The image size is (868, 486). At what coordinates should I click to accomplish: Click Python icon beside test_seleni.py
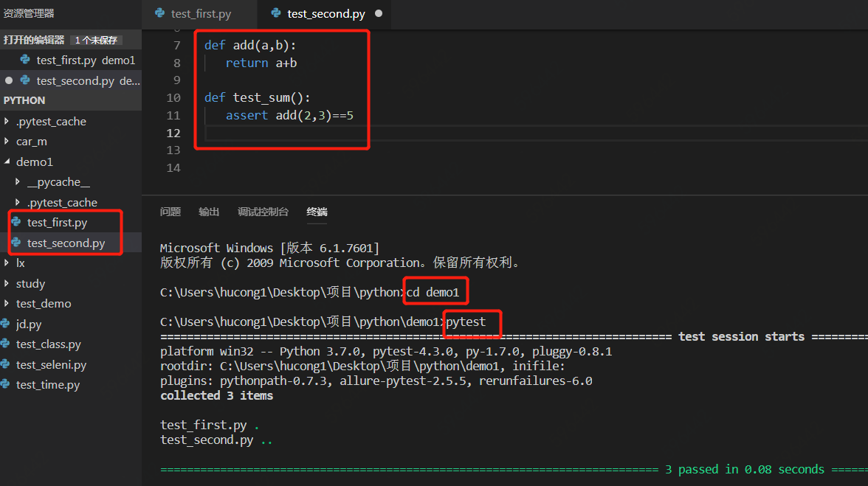[x=6, y=364]
